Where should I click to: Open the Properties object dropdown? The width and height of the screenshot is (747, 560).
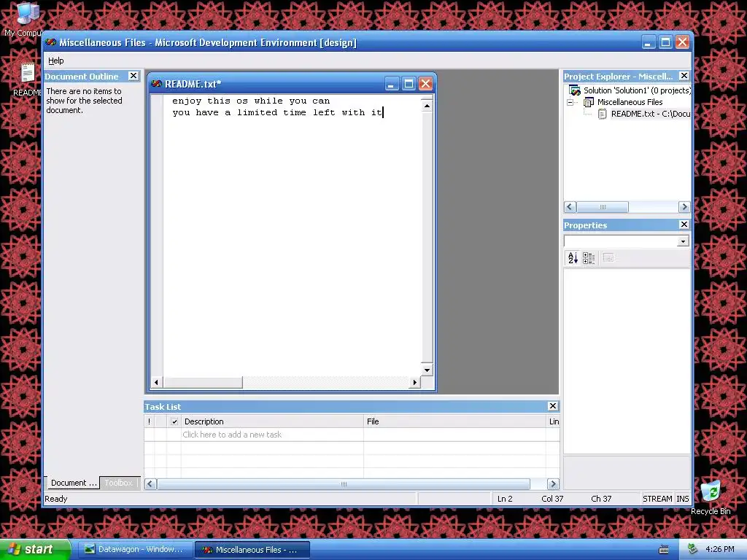[x=683, y=241]
